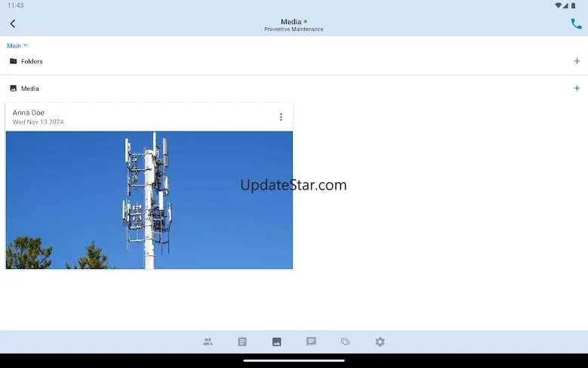Open the tags icon in bottom bar

pos(346,342)
